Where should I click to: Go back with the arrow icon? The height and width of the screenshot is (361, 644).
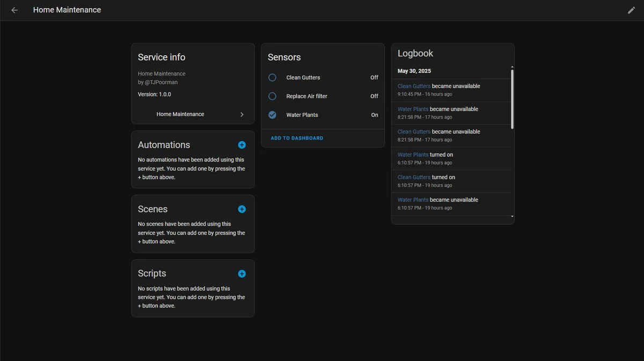(x=14, y=10)
